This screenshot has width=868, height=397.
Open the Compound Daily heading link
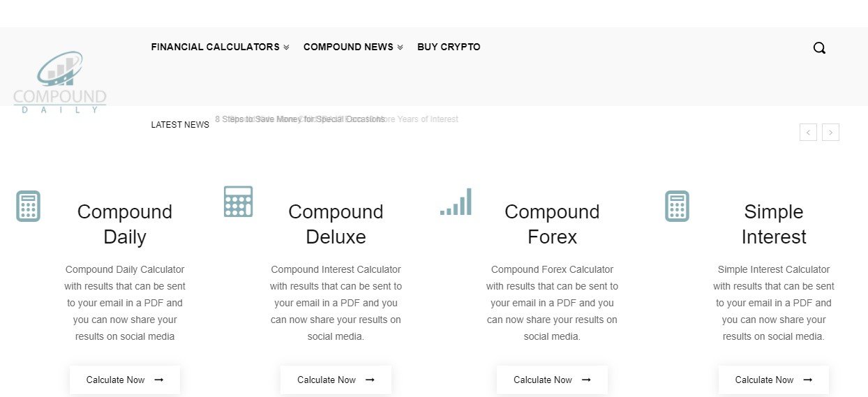[125, 224]
